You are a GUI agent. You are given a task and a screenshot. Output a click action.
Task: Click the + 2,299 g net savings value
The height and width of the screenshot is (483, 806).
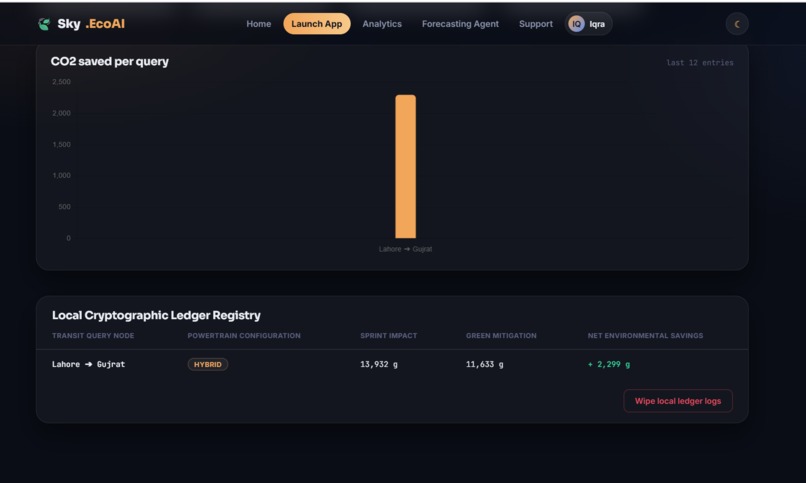[609, 364]
